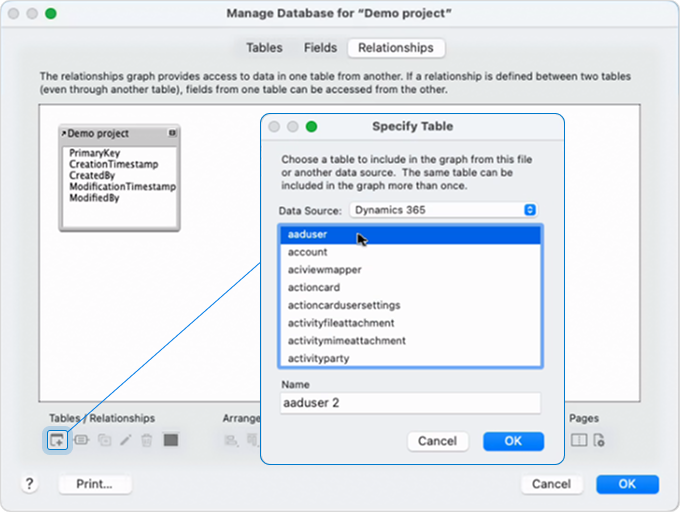Click the Create Relationship icon
Image resolution: width=680 pixels, height=512 pixels.
click(x=82, y=440)
